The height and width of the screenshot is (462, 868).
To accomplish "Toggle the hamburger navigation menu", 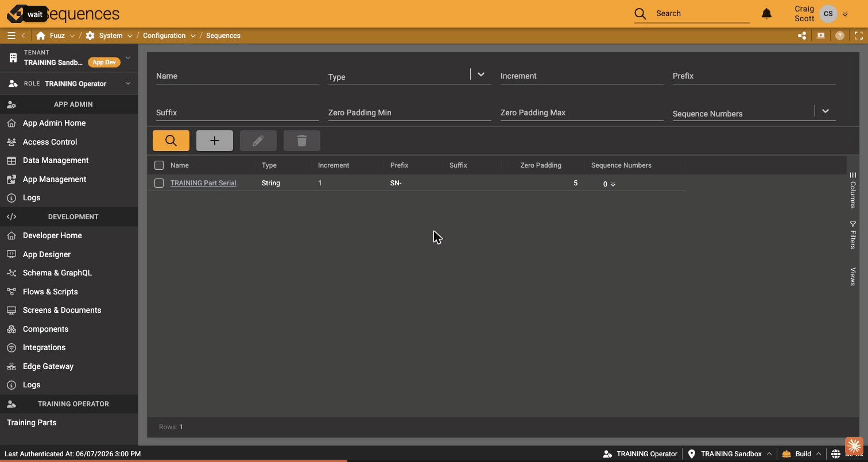I will (x=11, y=36).
